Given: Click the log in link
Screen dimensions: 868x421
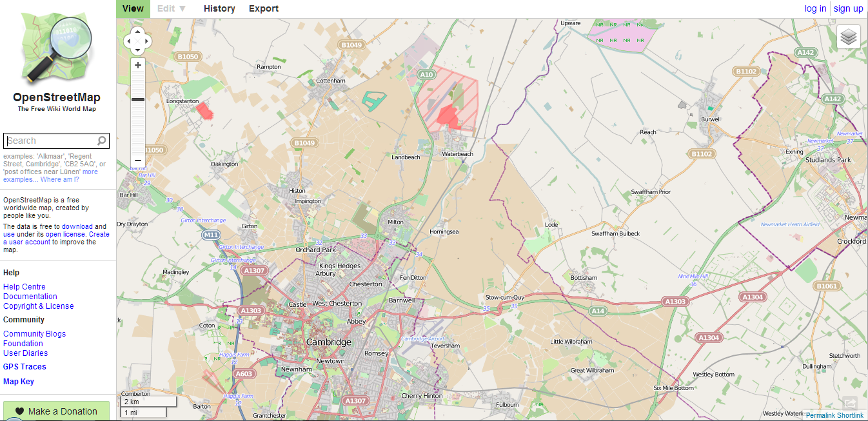Looking at the screenshot, I should pyautogui.click(x=815, y=8).
